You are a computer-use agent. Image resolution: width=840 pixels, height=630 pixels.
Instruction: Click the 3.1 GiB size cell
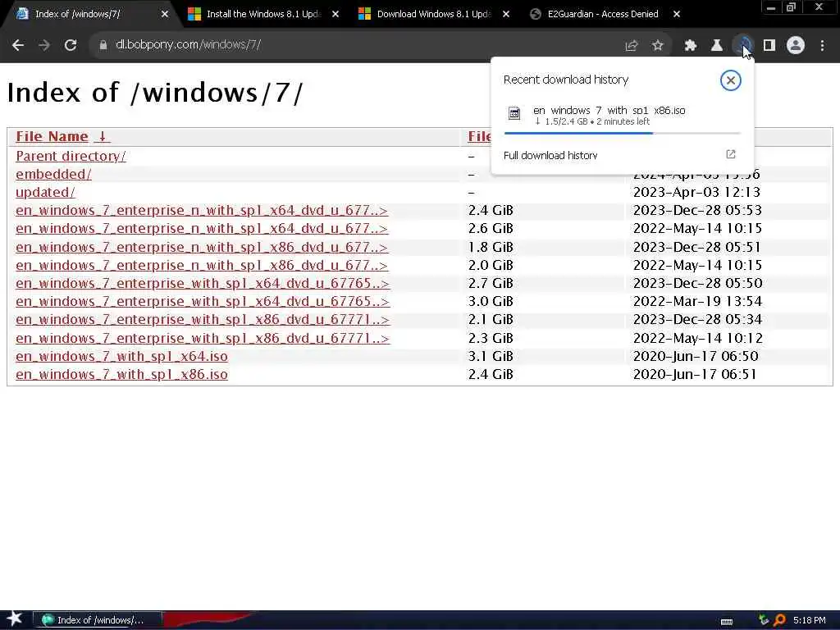coord(491,356)
